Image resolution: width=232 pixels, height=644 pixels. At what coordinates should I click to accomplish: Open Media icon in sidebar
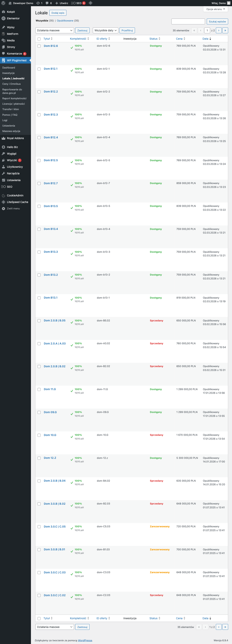3,40
